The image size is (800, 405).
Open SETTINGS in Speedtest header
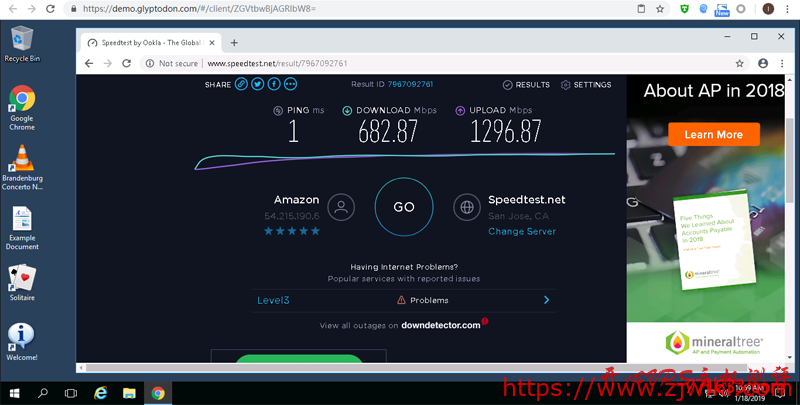click(585, 85)
